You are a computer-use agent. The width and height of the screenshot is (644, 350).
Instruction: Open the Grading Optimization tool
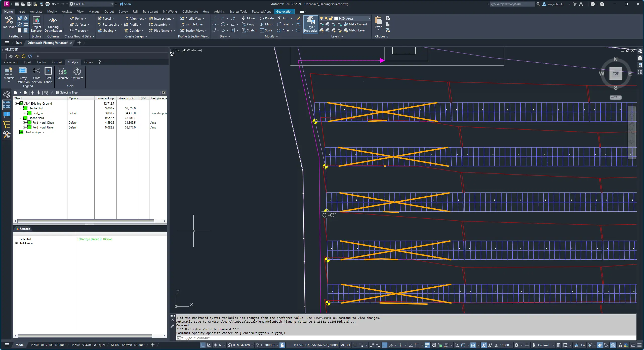click(x=53, y=24)
